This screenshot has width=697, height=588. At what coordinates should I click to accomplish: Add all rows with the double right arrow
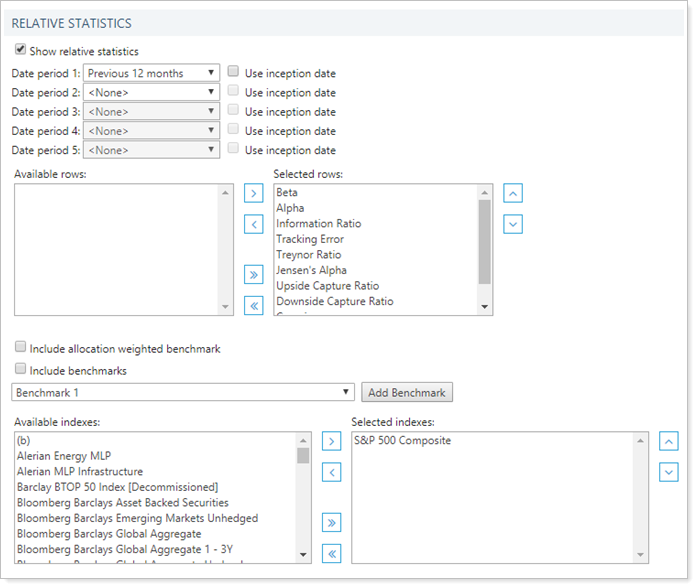(x=254, y=274)
